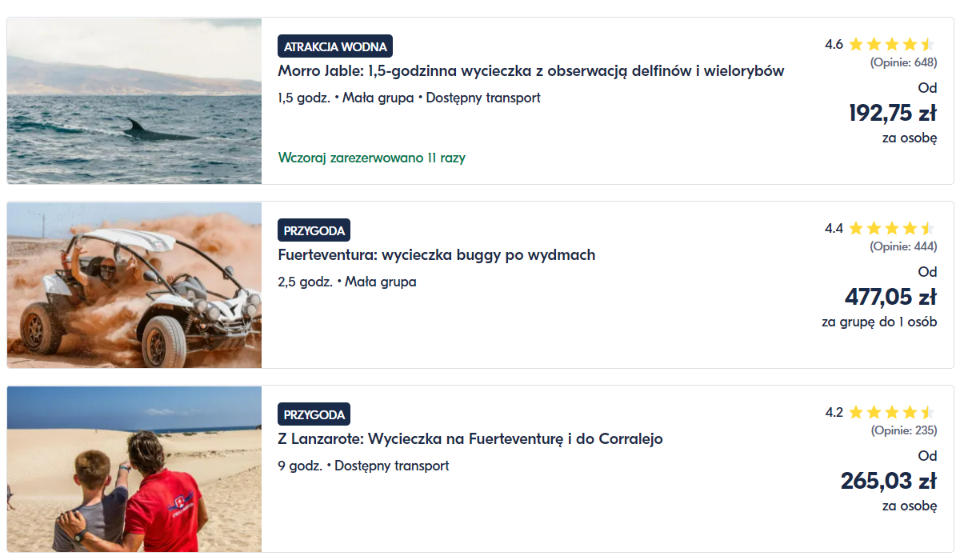Click the 477,05 zł price
Viewport: 964px width, 560px height.
coord(891,297)
